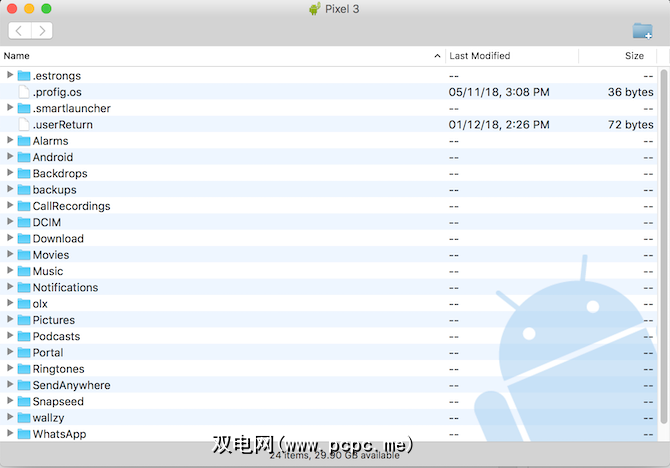Image resolution: width=670 pixels, height=468 pixels.
Task: Click the Backdrops folder icon
Action: pyautogui.click(x=24, y=174)
